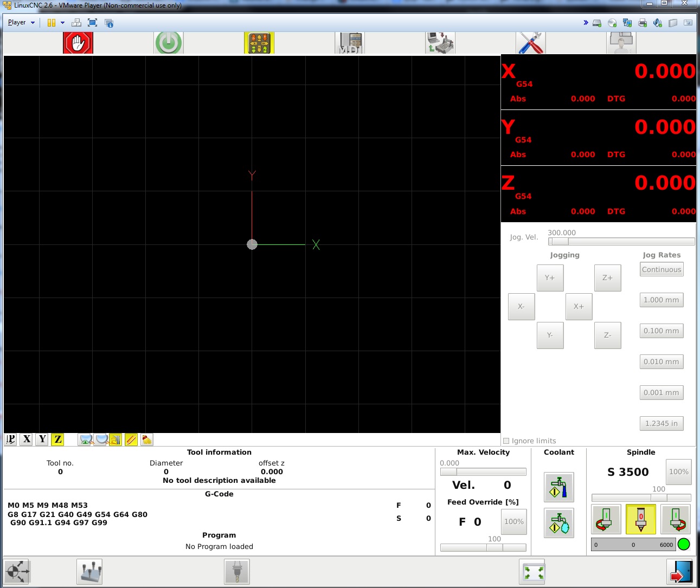Expand VMware device toolbar double-chevron
The height and width of the screenshot is (588, 700).
click(586, 23)
